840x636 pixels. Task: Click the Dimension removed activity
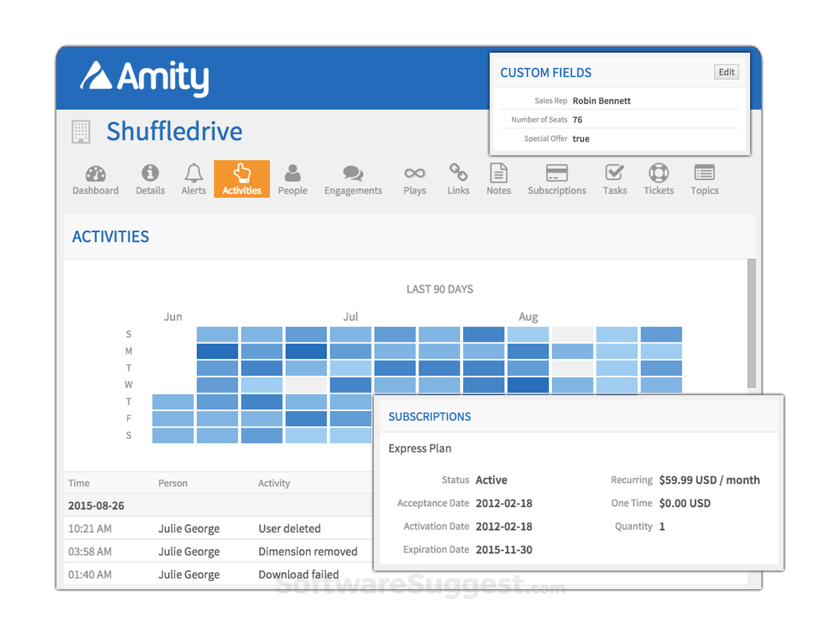(x=308, y=551)
